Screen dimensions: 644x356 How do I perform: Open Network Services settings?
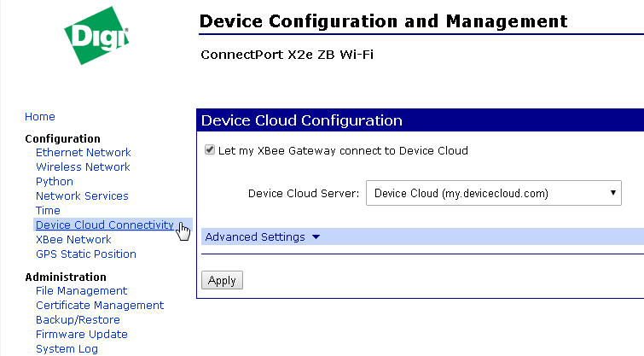[82, 196]
